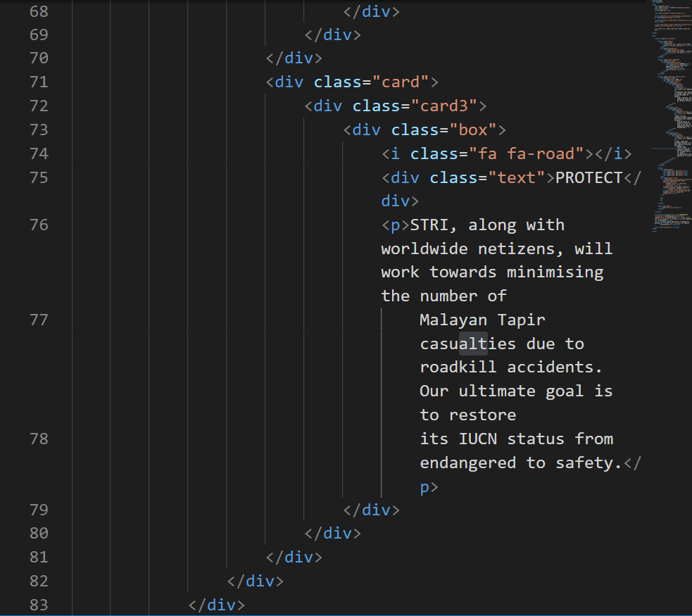The height and width of the screenshot is (616, 692).
Task: Click the class value "card" on line 71
Action: (401, 82)
